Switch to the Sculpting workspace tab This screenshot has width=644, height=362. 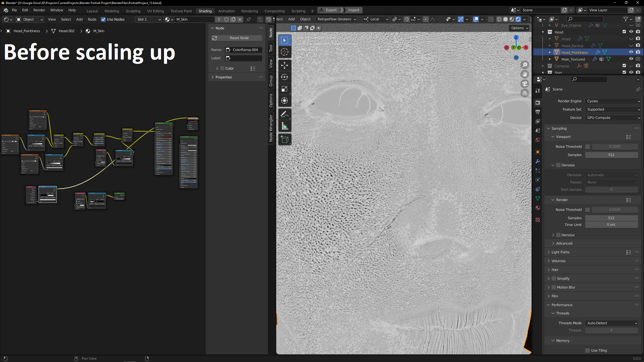click(x=133, y=11)
